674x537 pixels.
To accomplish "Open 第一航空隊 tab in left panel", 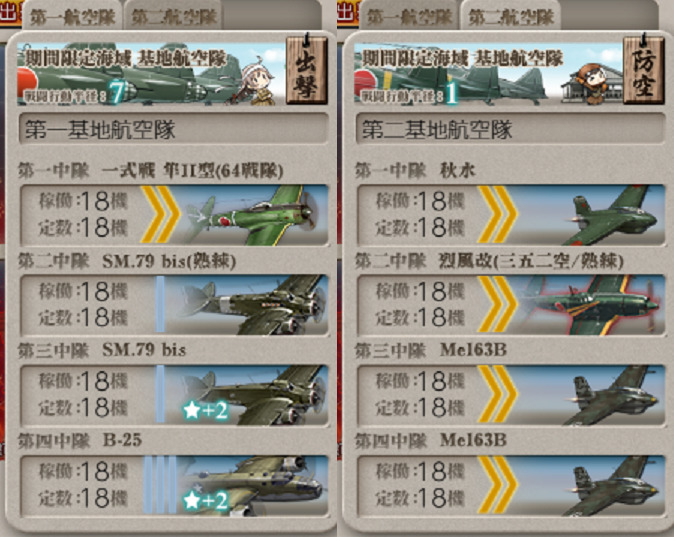I will tap(73, 17).
